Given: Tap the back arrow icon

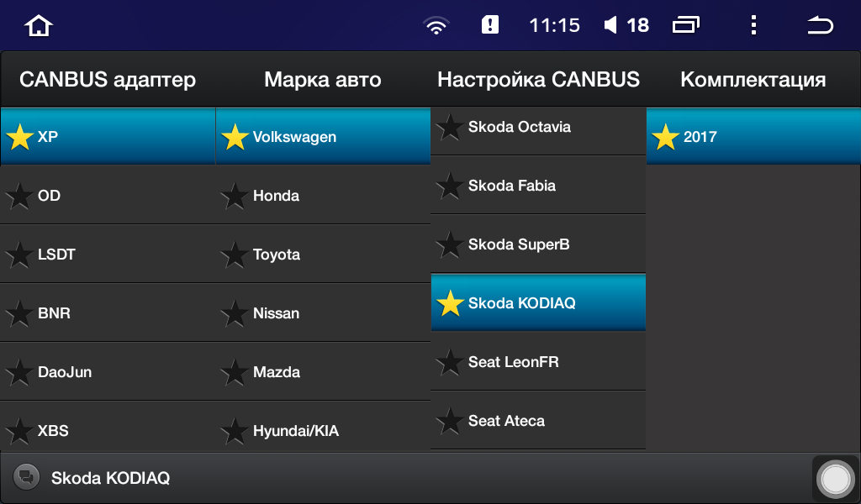Looking at the screenshot, I should point(821,25).
